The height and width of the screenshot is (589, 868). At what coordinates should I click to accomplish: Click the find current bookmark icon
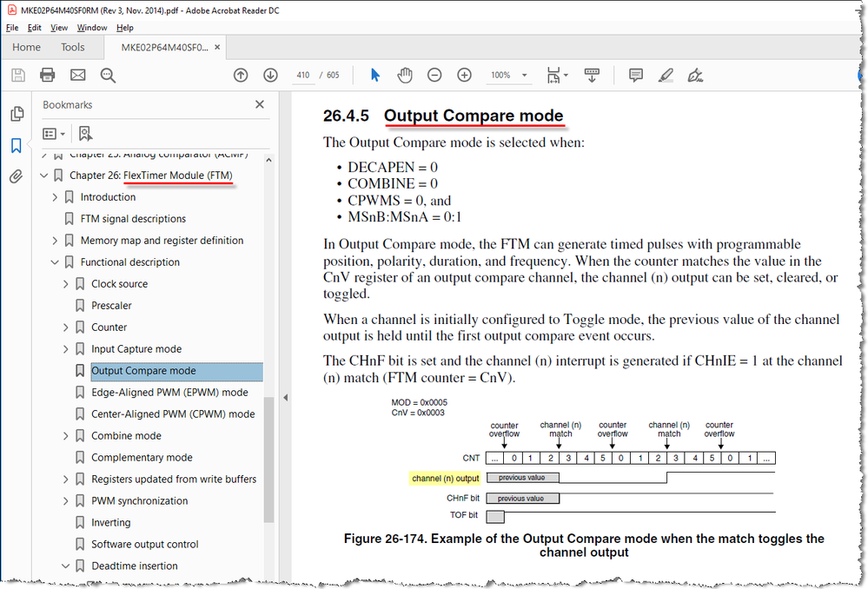click(85, 134)
